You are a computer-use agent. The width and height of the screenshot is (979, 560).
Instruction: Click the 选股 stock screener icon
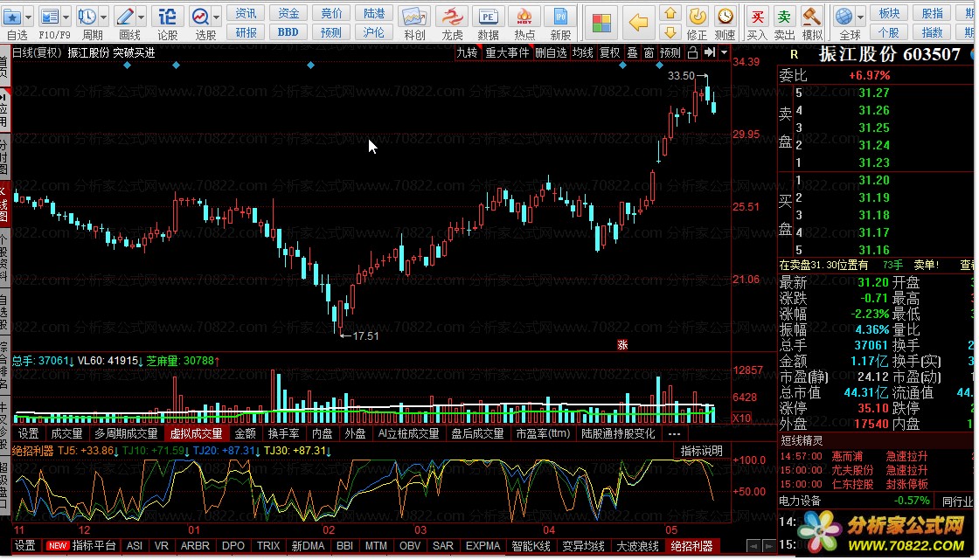(x=200, y=17)
